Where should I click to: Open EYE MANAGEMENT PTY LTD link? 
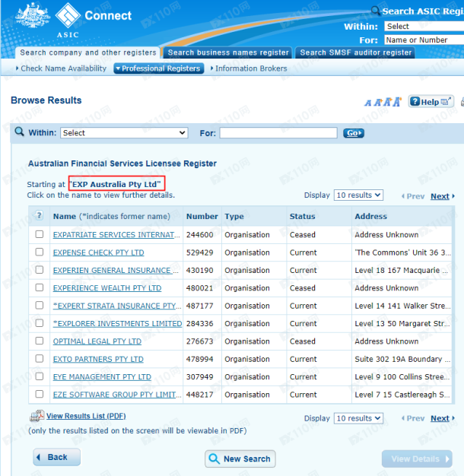(102, 376)
